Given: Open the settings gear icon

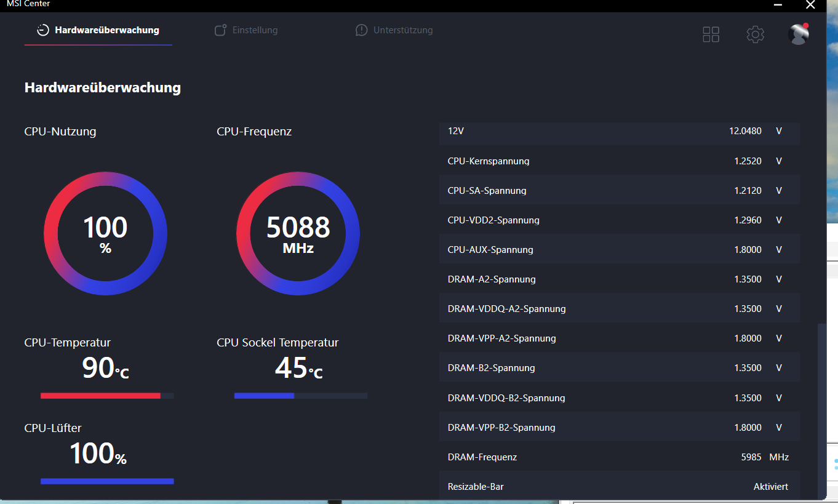Looking at the screenshot, I should coord(756,34).
